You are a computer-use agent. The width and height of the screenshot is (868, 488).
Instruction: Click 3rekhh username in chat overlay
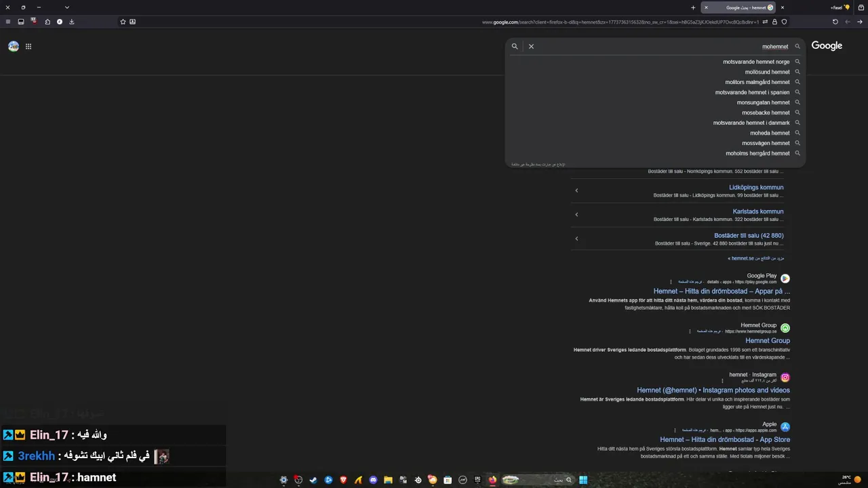tap(37, 456)
